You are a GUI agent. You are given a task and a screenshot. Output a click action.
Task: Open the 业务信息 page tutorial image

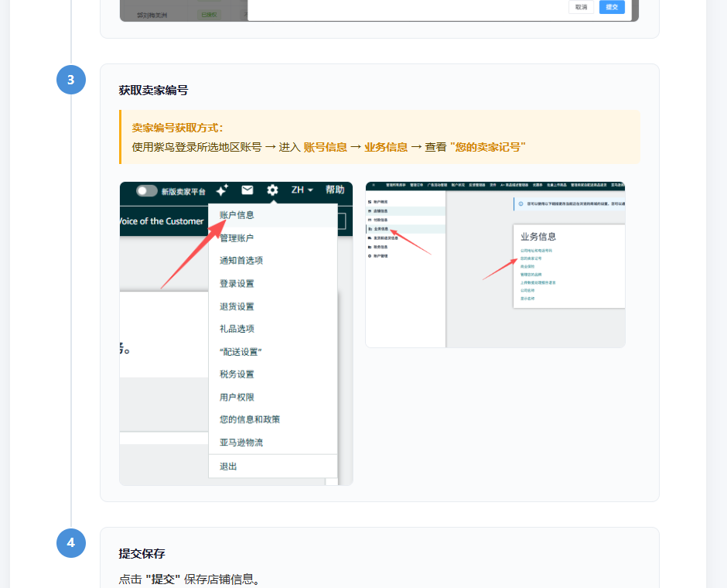click(x=495, y=265)
